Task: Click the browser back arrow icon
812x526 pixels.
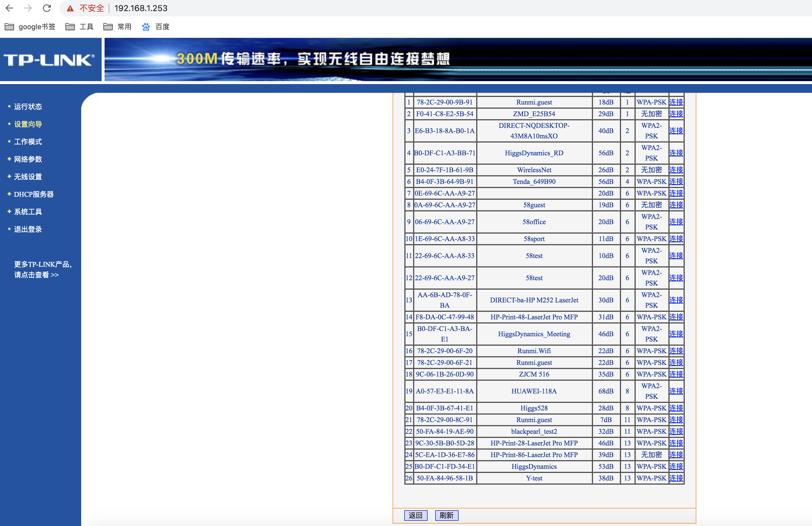Action: click(10, 8)
